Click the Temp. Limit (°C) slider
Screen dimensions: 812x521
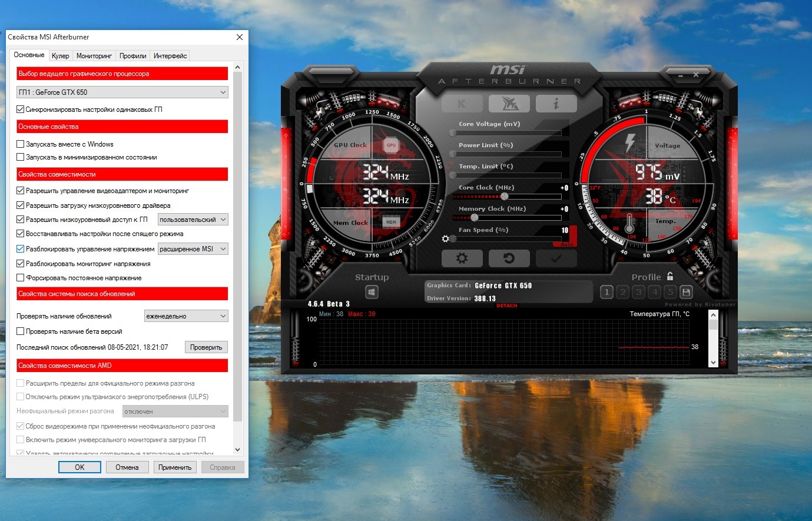pyautogui.click(x=507, y=175)
